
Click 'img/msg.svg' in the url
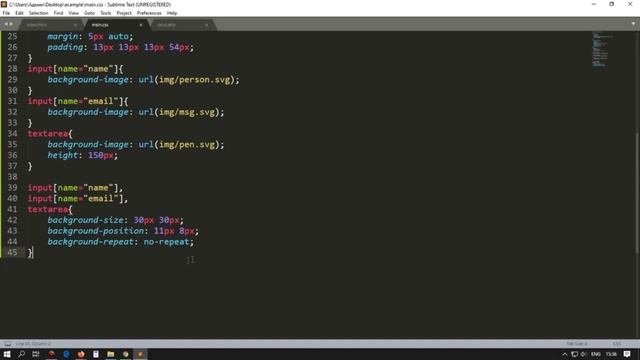(x=187, y=112)
